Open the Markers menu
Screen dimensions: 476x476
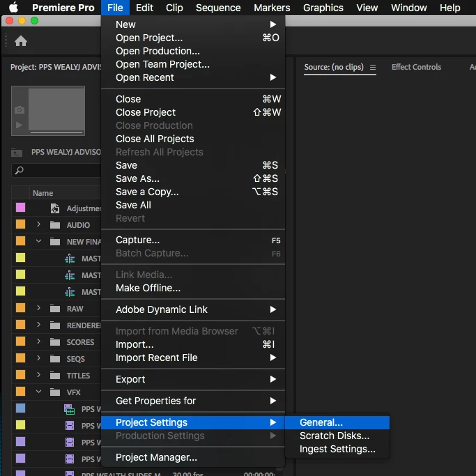(x=272, y=8)
